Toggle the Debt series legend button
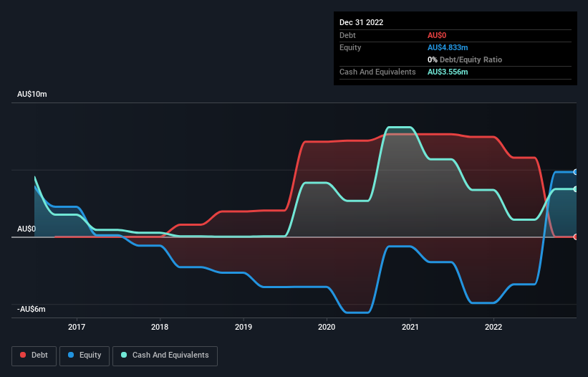The width and height of the screenshot is (588, 377). (x=34, y=355)
